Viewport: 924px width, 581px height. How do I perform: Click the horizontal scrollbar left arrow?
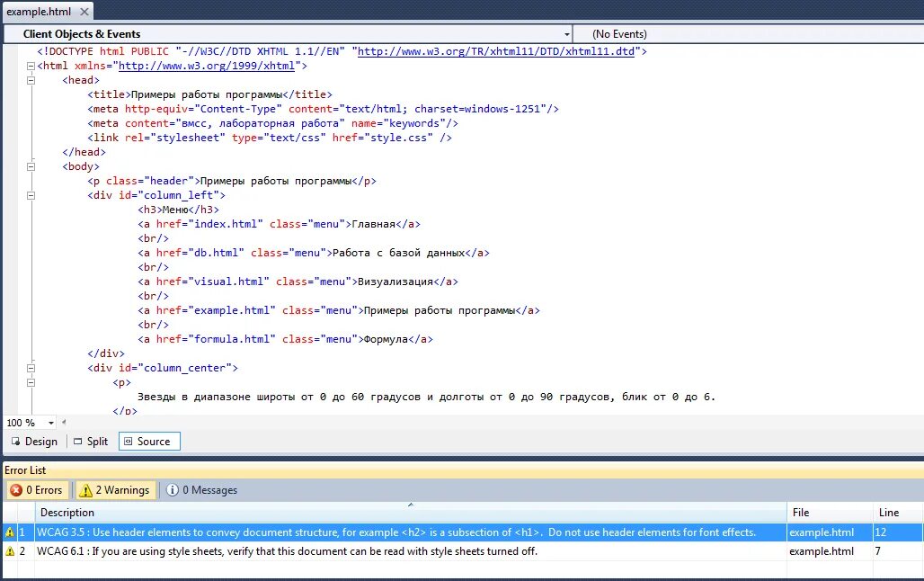click(x=64, y=423)
